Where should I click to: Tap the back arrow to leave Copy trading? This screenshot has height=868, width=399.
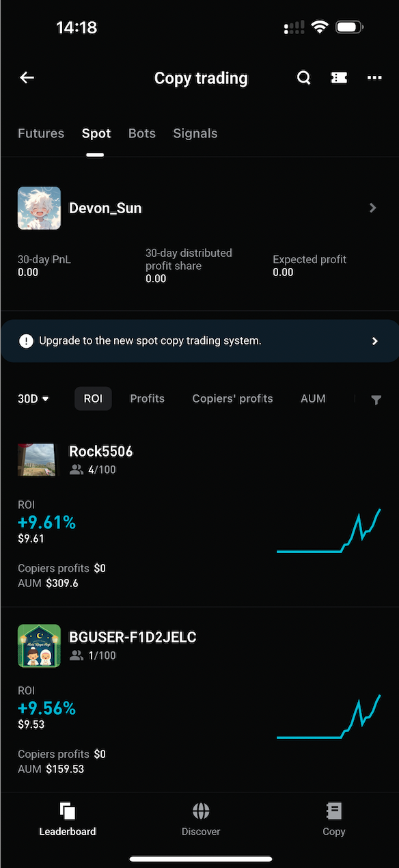point(27,77)
